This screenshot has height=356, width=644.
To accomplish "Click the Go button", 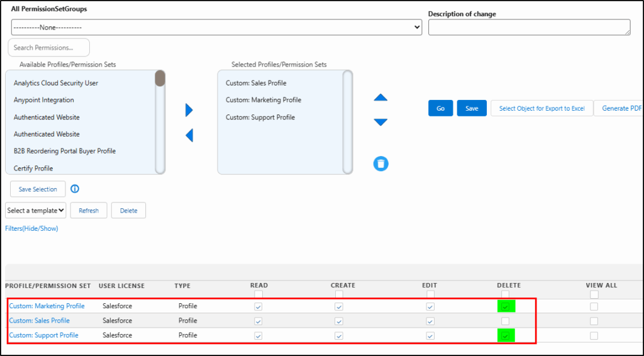I will [440, 108].
